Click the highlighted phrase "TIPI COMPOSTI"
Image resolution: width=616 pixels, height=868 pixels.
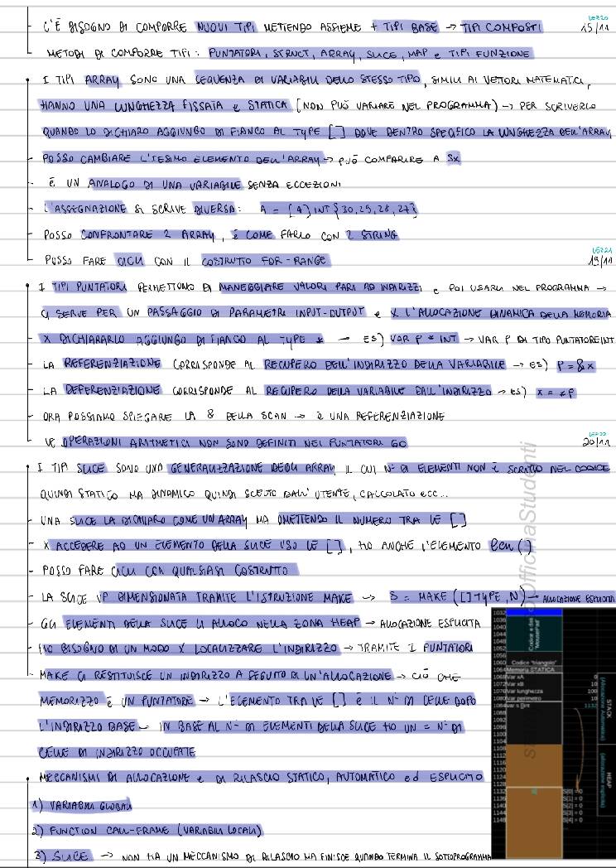coord(502,27)
